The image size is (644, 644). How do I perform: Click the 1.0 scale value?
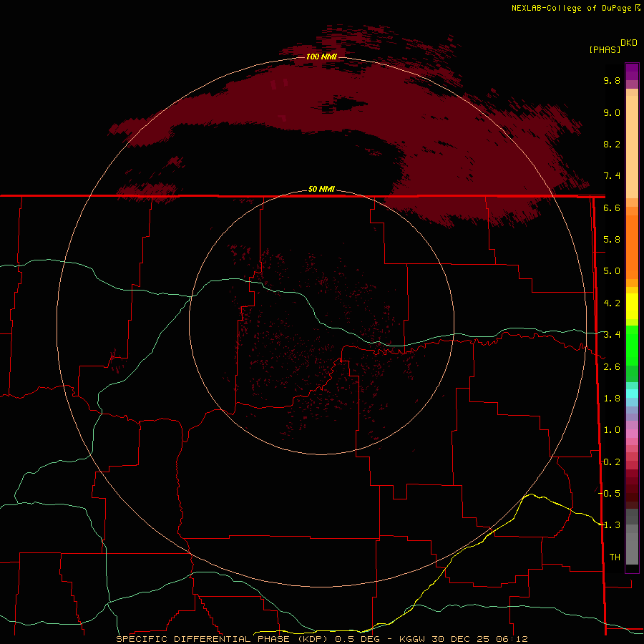pyautogui.click(x=612, y=430)
